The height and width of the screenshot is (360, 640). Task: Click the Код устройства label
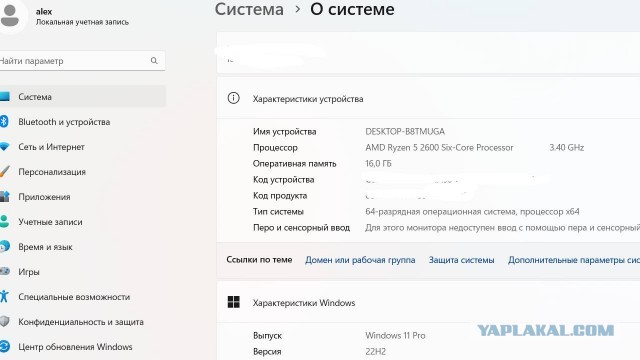click(x=284, y=180)
